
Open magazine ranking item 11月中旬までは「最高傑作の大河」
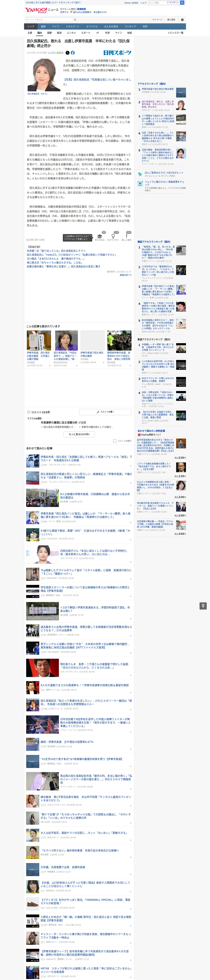tap(158, 271)
